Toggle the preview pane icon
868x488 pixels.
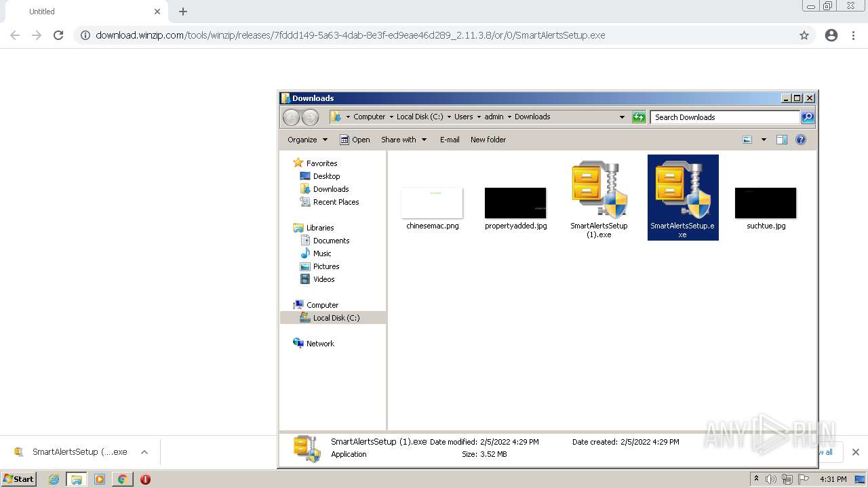tap(782, 140)
